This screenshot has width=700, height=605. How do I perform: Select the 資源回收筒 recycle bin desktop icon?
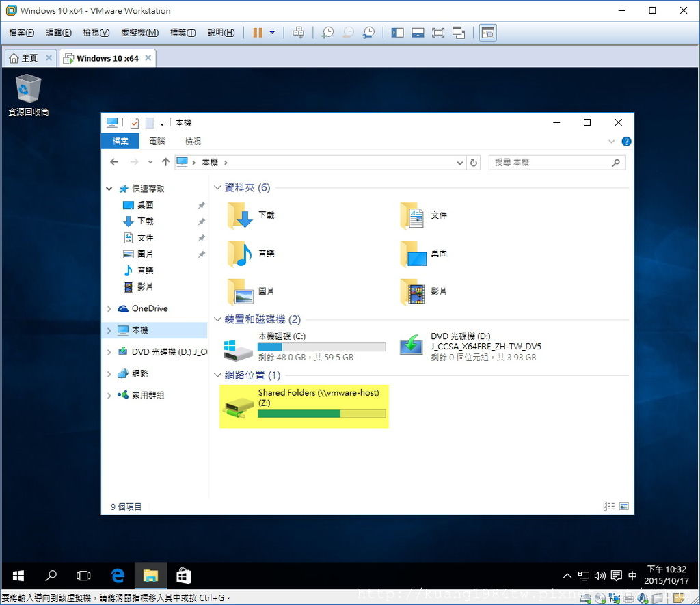coord(29,95)
